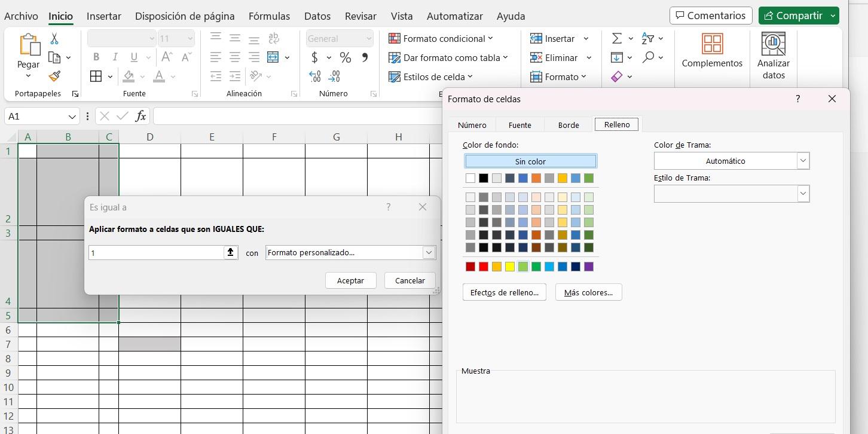This screenshot has width=868, height=434.
Task: Open the number format General combo box
Action: (x=340, y=38)
